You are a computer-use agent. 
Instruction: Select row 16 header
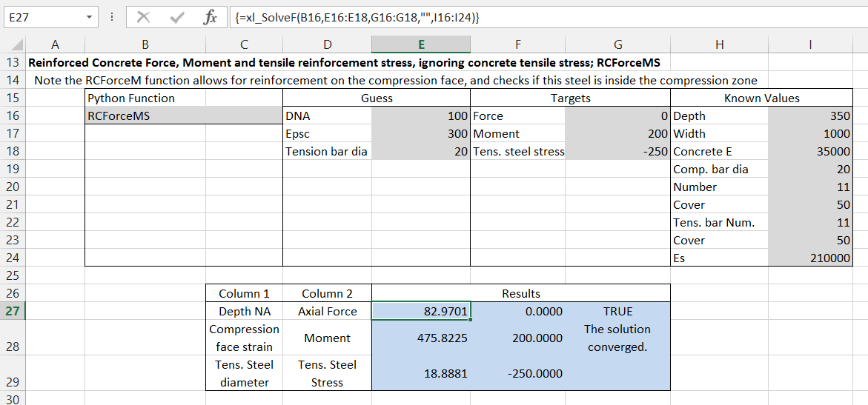pyautogui.click(x=13, y=116)
